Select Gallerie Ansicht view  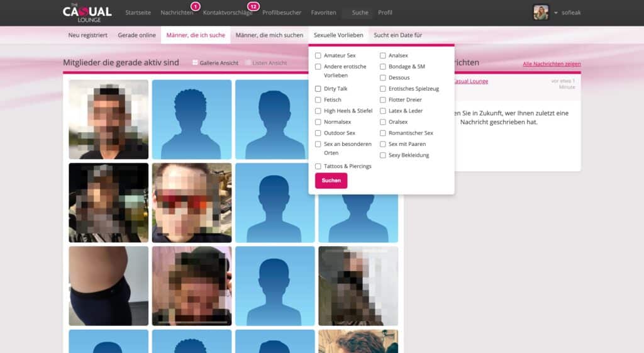pos(215,63)
